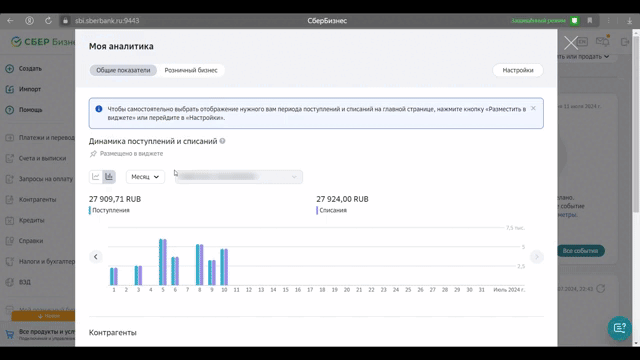Screen dimensions: 640x360
Task: Dismiss the info banner with its small X
Action: pyautogui.click(x=533, y=108)
